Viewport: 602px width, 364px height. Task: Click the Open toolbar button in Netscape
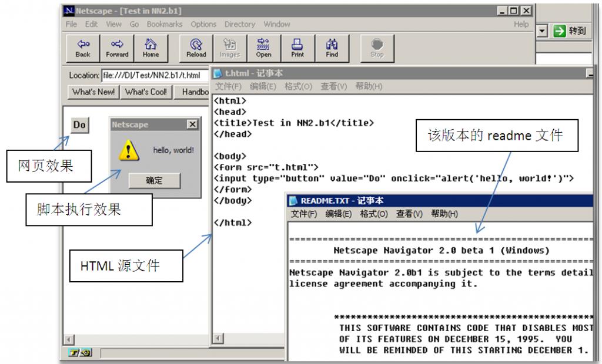(x=264, y=48)
